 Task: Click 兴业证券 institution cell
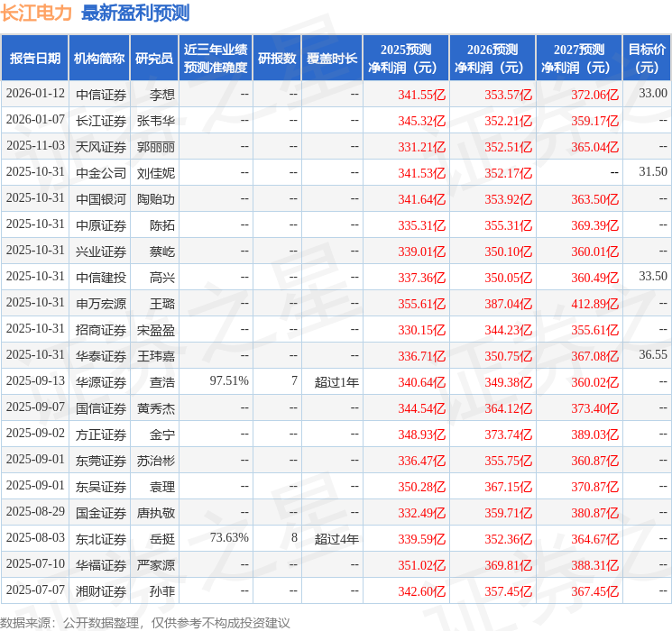pos(101,251)
